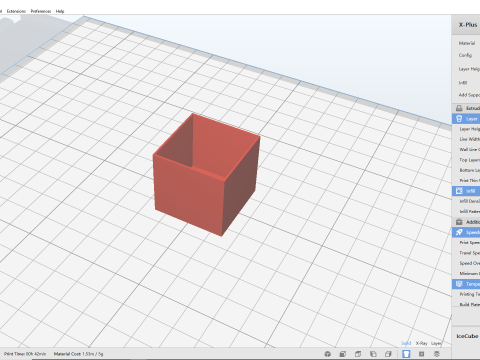This screenshot has width=480, height=360.
Task: Open the Extensions menu
Action: point(16,11)
